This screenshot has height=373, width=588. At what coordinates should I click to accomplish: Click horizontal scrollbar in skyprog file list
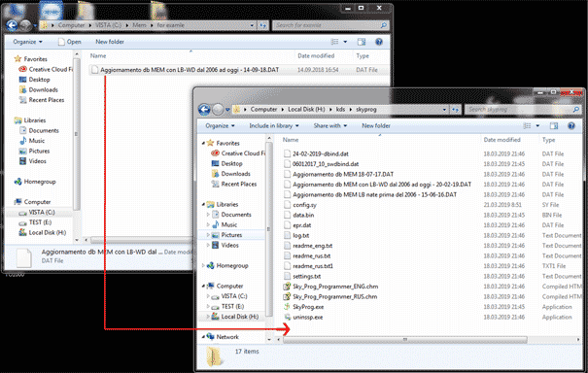click(x=405, y=340)
